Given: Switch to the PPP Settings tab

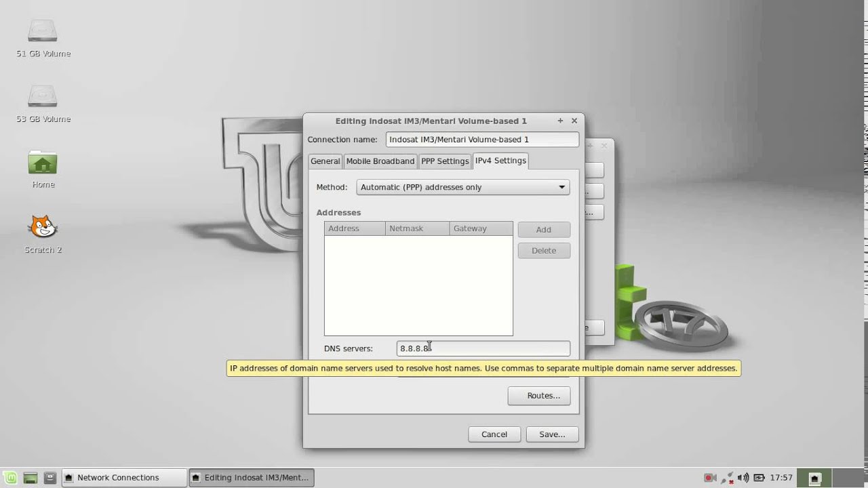Looking at the screenshot, I should 445,161.
